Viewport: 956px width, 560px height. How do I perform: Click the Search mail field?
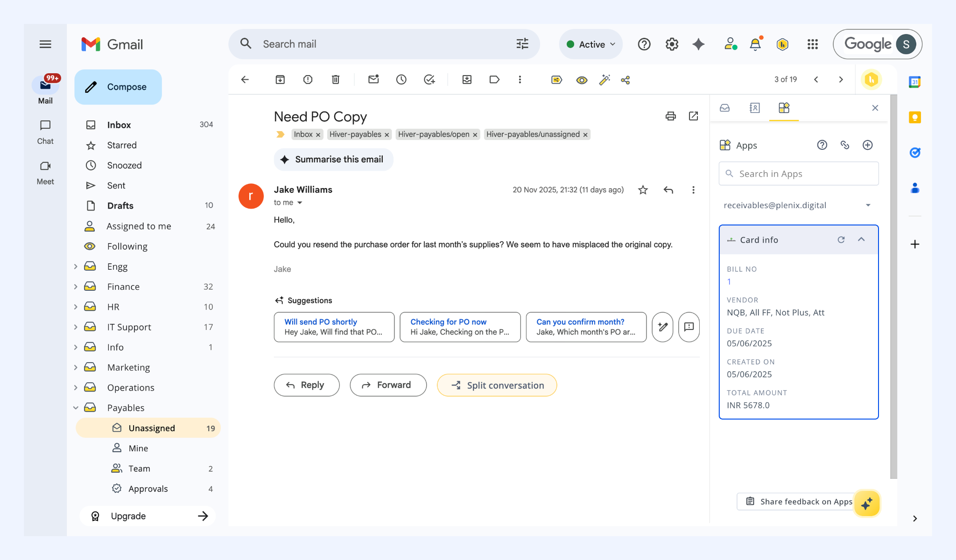point(384,44)
